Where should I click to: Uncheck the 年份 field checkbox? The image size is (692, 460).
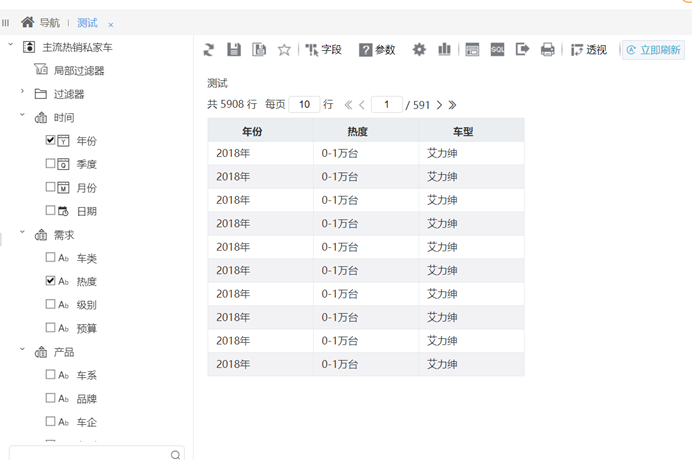[50, 140]
